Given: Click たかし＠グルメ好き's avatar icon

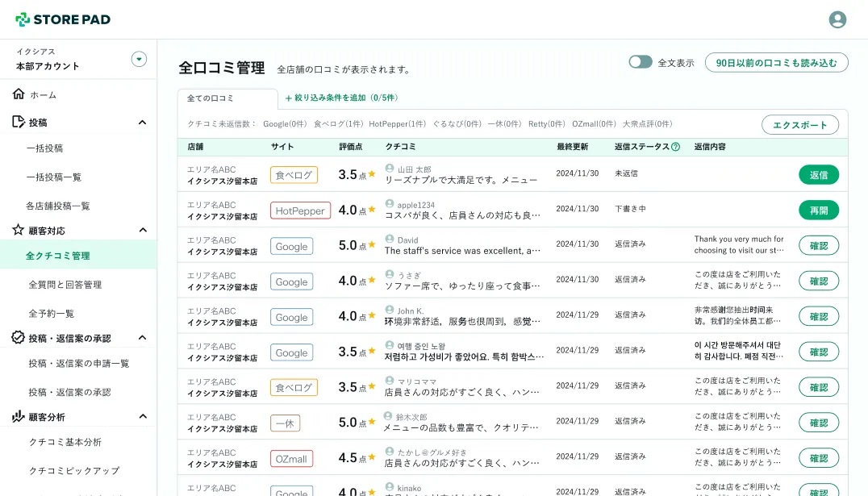Looking at the screenshot, I should tap(390, 452).
